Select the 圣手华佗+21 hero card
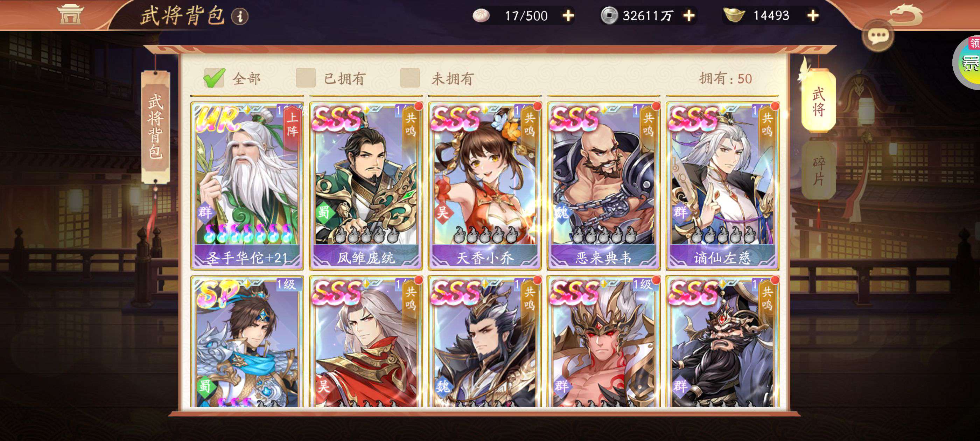Screen dimensions: 980x441 point(247,186)
